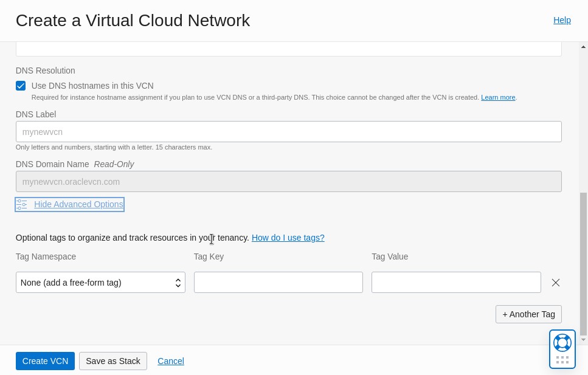The height and width of the screenshot is (375, 588).
Task: Click the Learn more link about DNS hostnames
Action: pos(497,97)
